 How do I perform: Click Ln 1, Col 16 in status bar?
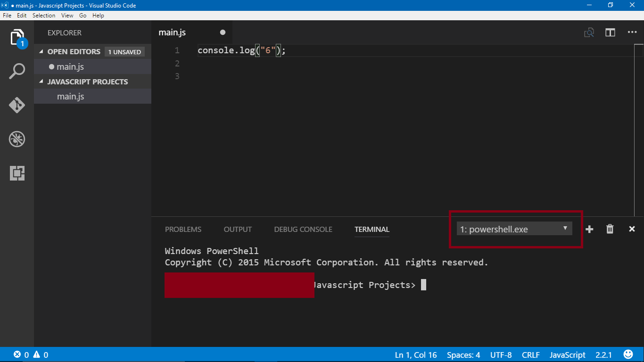point(416,355)
